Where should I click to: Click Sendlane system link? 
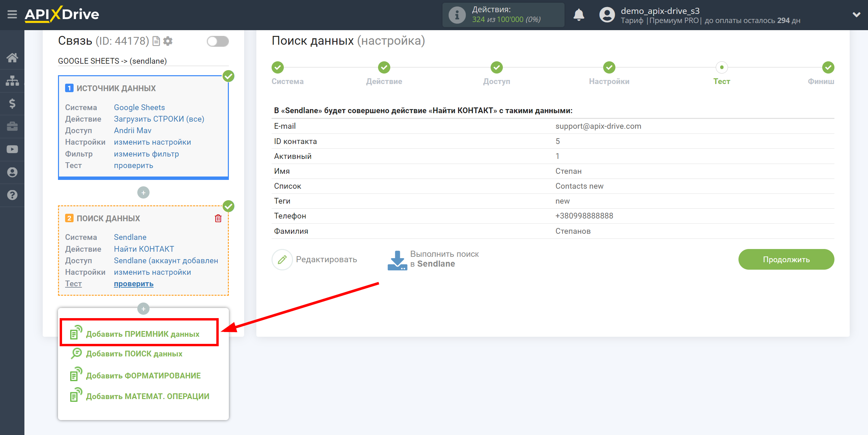point(130,237)
